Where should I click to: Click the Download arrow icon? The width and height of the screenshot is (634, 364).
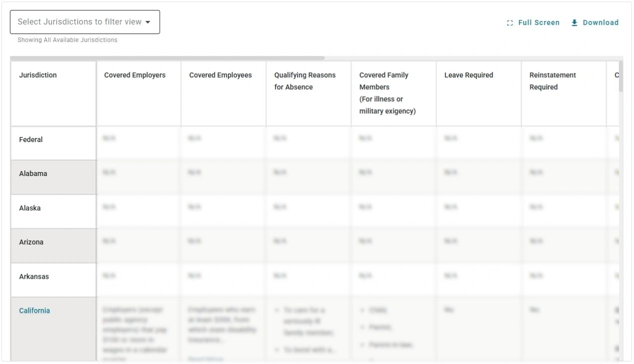point(574,22)
